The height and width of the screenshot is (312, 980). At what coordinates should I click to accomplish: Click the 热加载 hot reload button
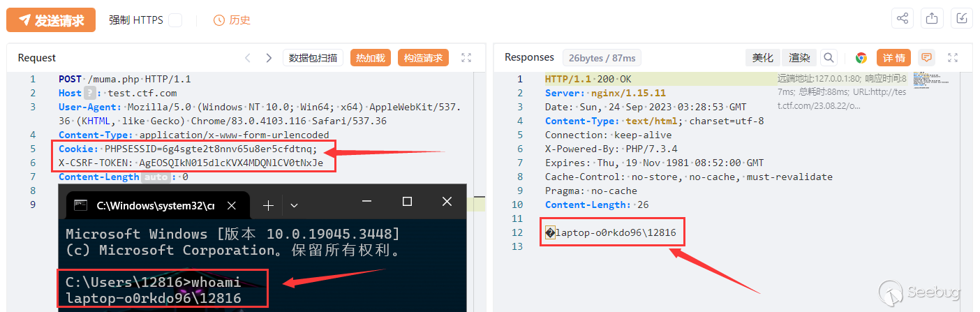371,58
